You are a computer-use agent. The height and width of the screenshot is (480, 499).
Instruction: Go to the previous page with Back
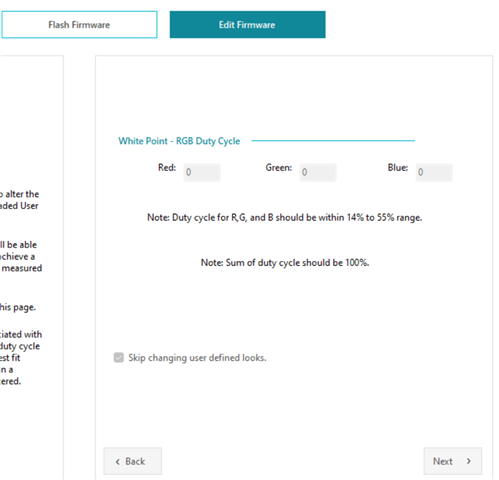[133, 461]
